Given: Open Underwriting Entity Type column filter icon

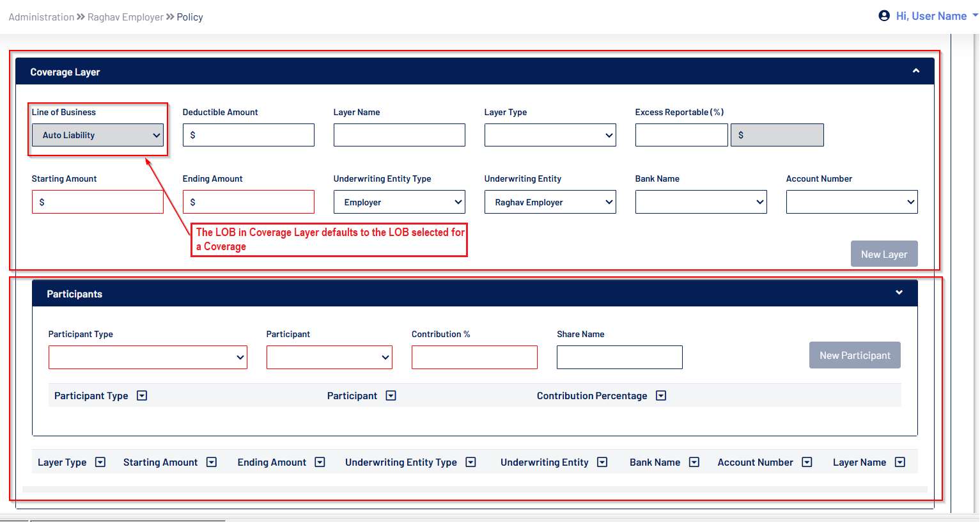Looking at the screenshot, I should point(471,462).
